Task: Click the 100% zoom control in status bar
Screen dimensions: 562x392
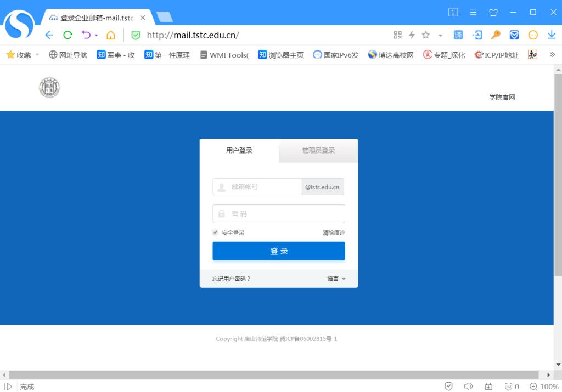Action: click(544, 387)
